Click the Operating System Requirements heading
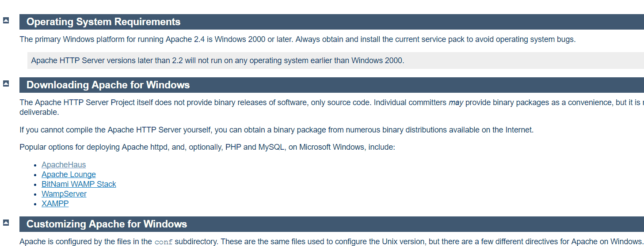 pos(103,22)
